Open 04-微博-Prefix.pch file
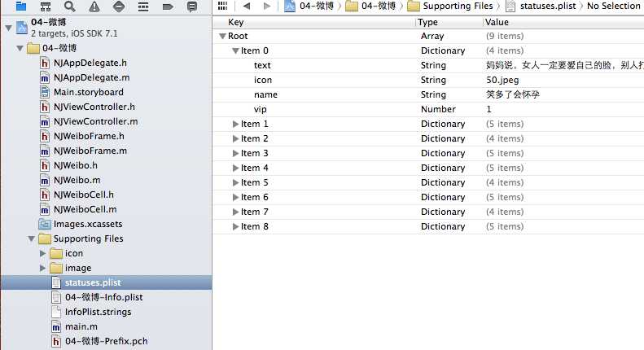This screenshot has width=644, height=350. pos(106,341)
